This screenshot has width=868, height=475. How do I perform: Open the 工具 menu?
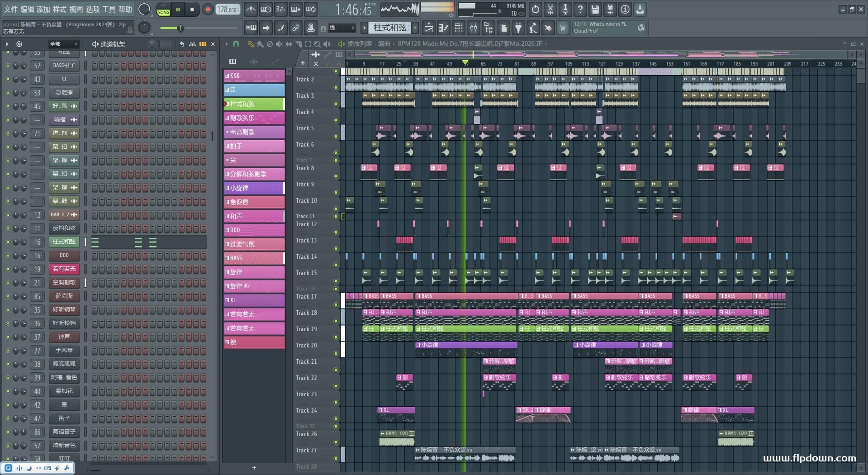(x=109, y=9)
